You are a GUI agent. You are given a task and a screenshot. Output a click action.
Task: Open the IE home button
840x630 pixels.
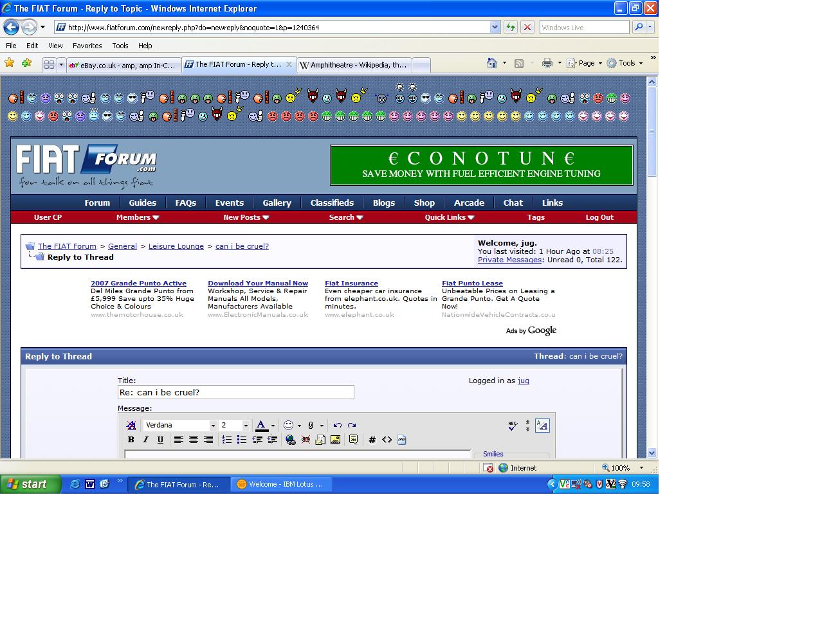coord(492,63)
